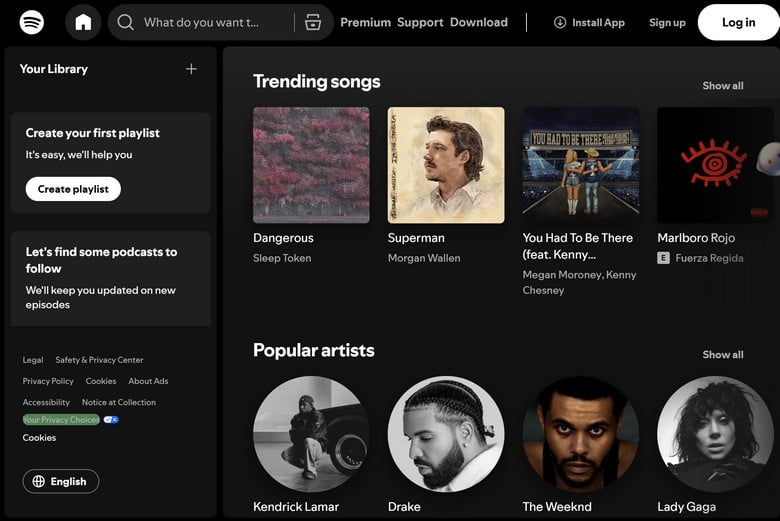
Task: Click the plus icon in Your Library
Action: pyautogui.click(x=191, y=69)
